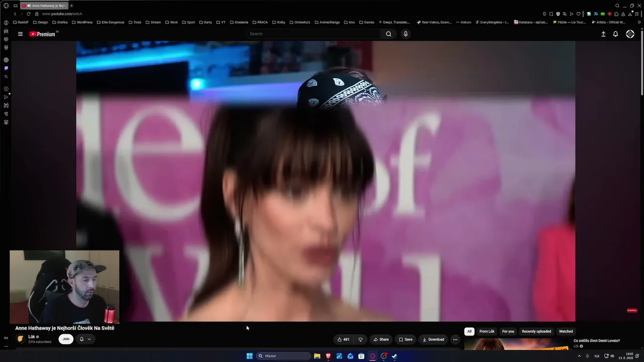644x362 pixels.
Task: Share this video
Action: (x=381, y=339)
